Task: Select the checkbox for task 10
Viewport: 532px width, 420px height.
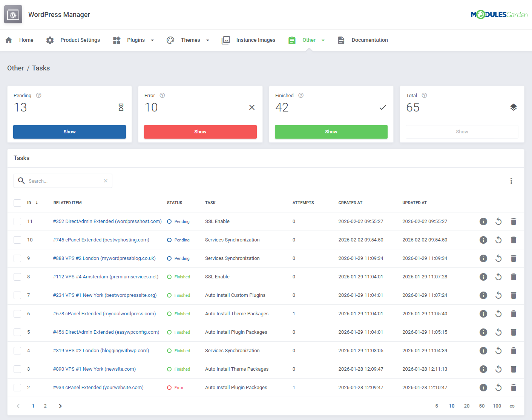Action: click(x=17, y=240)
